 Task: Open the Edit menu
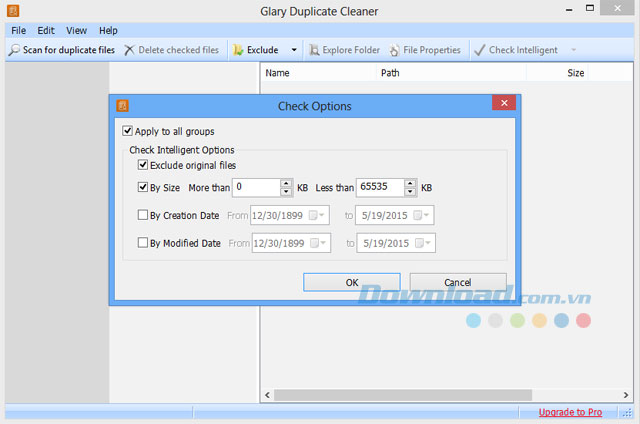pos(46,31)
